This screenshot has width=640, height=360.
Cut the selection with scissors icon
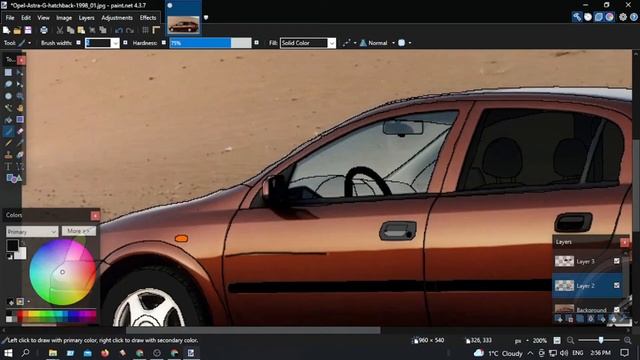pyautogui.click(x=60, y=30)
